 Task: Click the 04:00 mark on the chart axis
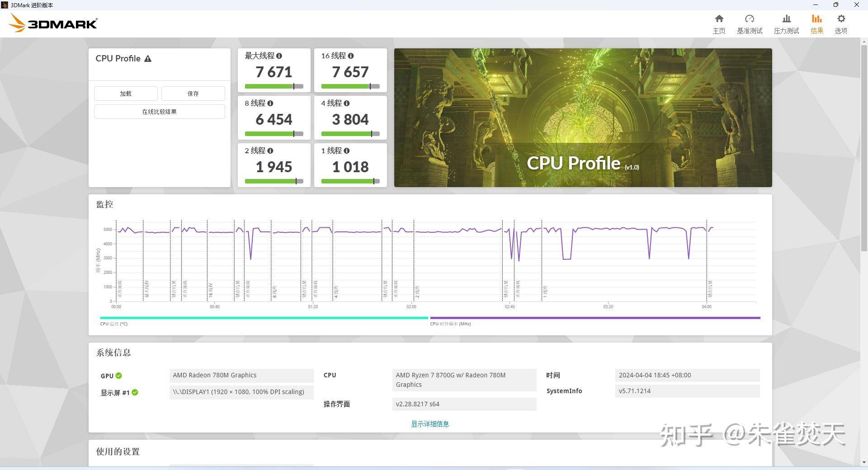pos(706,307)
